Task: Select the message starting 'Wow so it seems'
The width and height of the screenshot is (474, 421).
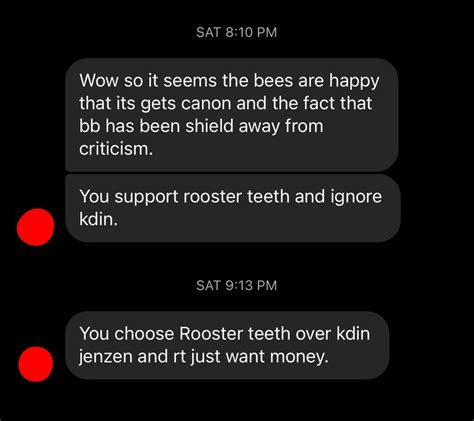Action: tap(232, 115)
